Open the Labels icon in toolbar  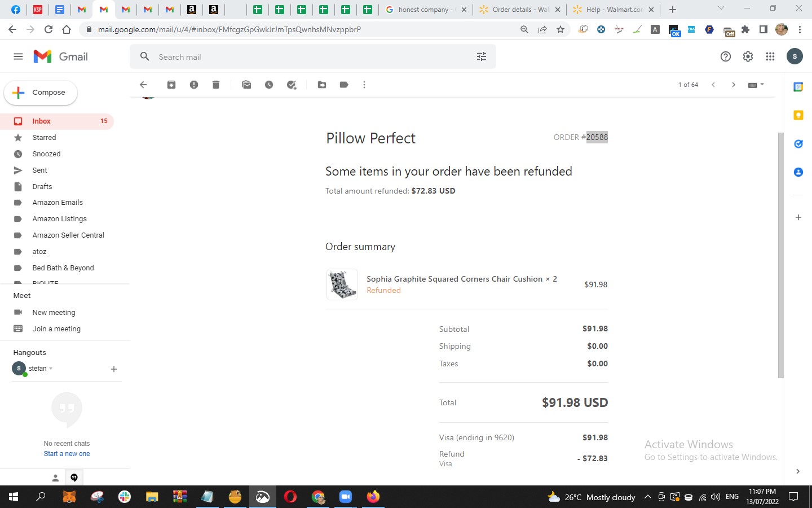click(x=344, y=85)
